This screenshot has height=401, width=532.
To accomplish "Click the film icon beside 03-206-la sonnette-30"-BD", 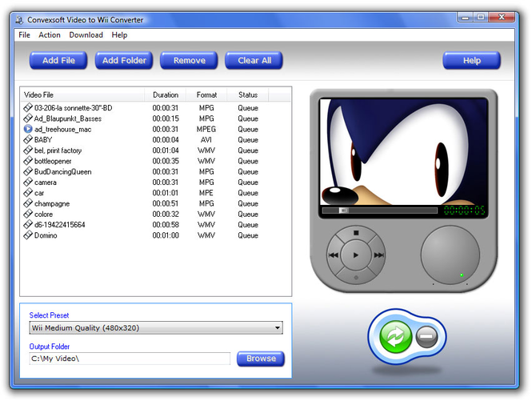I will point(28,107).
